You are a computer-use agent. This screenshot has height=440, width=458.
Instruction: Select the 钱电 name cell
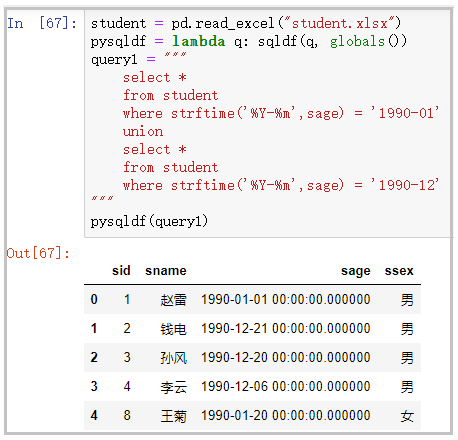[173, 329]
